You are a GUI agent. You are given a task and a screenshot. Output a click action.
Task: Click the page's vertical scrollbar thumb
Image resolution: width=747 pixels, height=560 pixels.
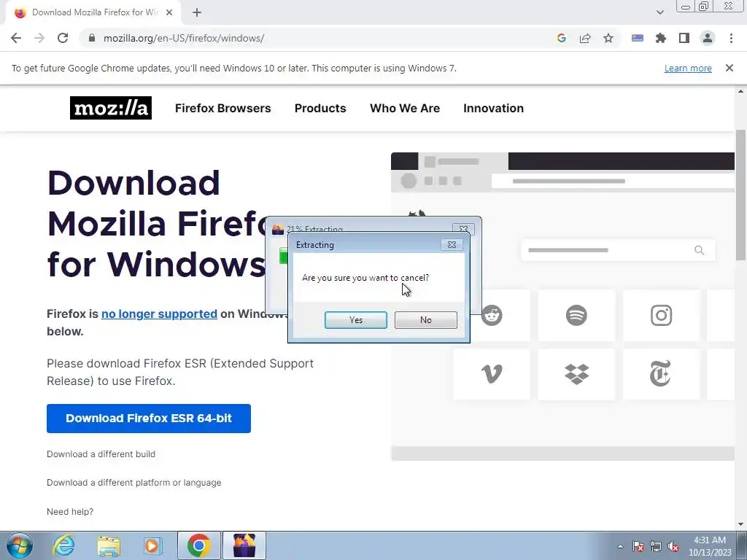741,195
